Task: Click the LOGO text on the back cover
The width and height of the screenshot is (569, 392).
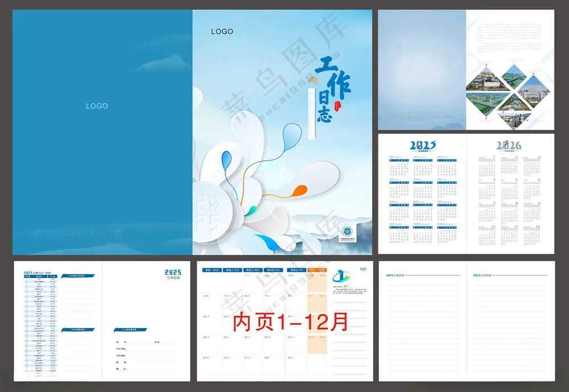Action: [x=97, y=106]
